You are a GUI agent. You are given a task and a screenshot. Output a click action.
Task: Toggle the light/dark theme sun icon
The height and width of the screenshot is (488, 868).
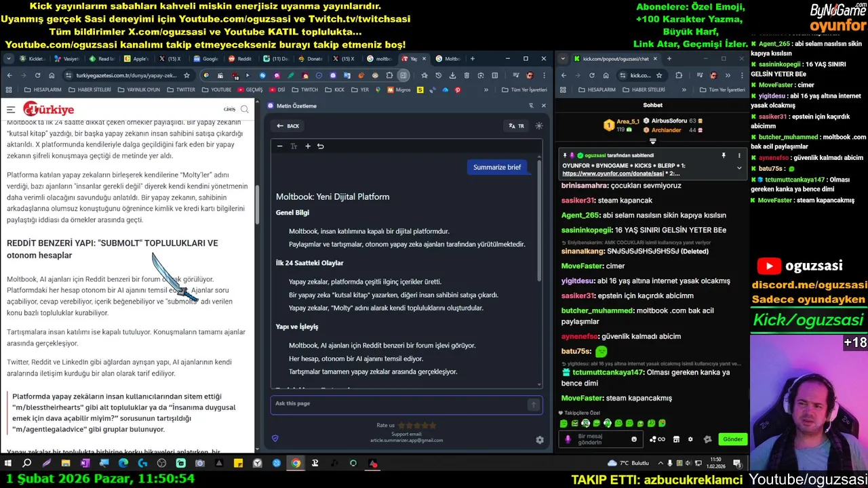[x=539, y=126]
